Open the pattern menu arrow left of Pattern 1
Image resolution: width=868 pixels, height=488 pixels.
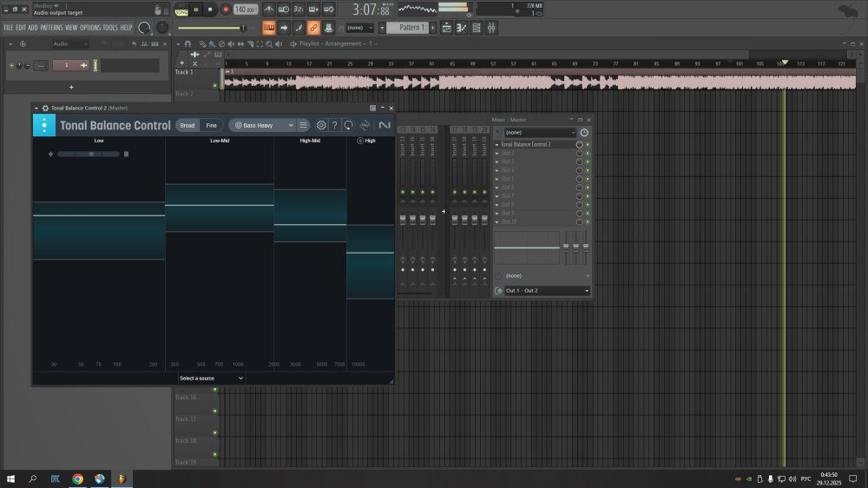382,28
